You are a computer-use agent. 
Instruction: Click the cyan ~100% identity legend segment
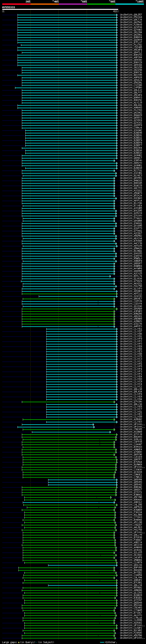click(x=129, y=4)
